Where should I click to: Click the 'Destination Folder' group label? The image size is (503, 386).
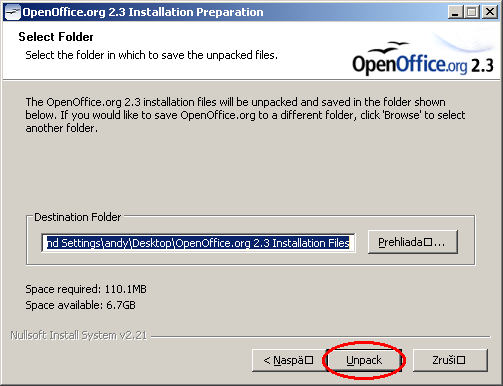[x=77, y=217]
